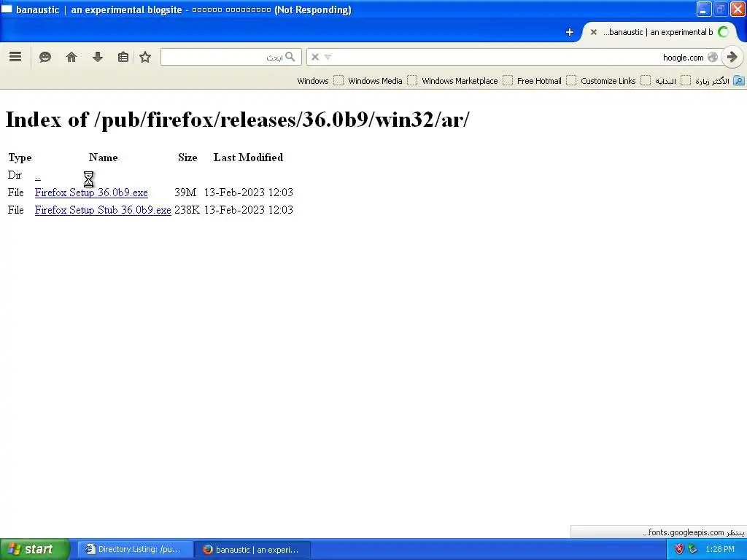747x560 pixels.
Task: Open the Customize Links bookmark
Action: pyautogui.click(x=616, y=81)
